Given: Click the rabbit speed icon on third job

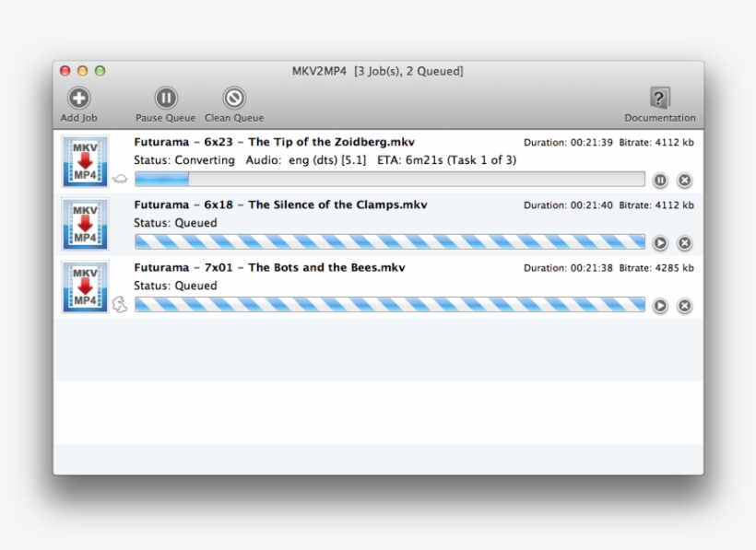Looking at the screenshot, I should [x=119, y=304].
